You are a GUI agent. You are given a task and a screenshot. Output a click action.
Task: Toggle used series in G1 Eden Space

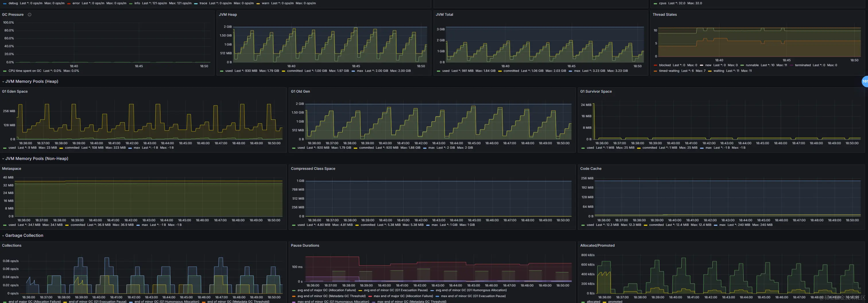click(x=12, y=148)
